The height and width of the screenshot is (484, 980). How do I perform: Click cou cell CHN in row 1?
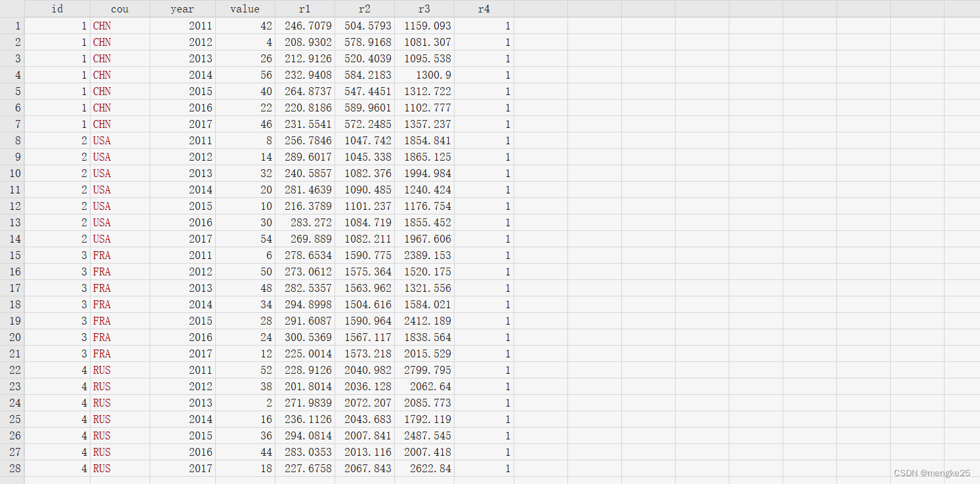click(x=120, y=26)
